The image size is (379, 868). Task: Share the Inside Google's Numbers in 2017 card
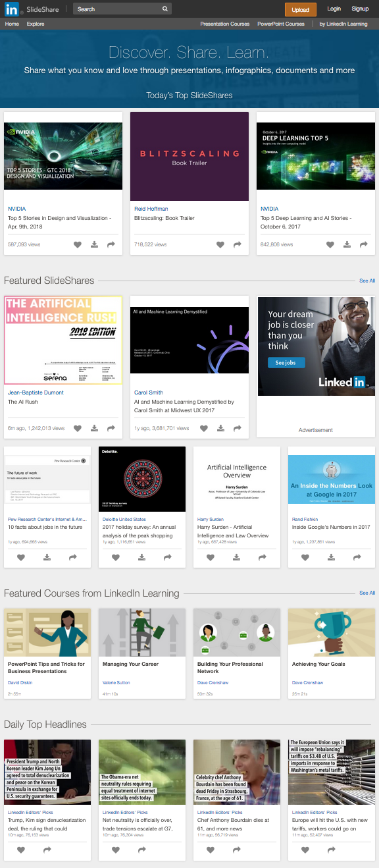pyautogui.click(x=357, y=557)
